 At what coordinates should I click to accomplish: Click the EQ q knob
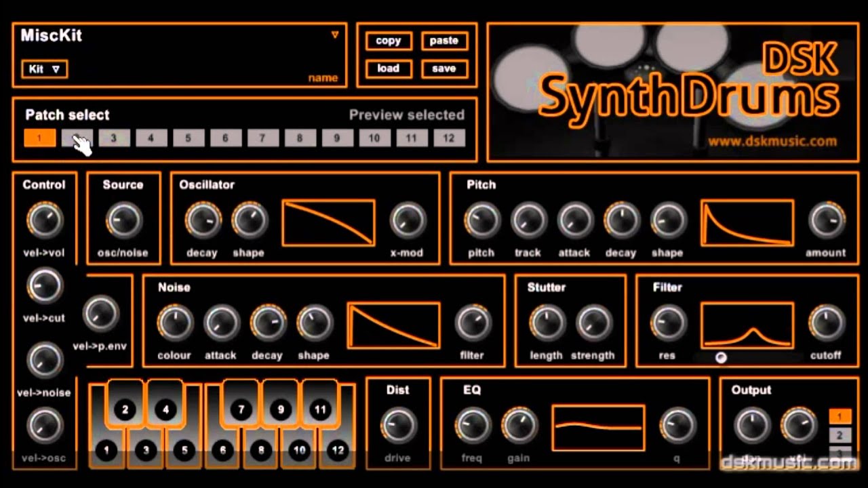click(677, 426)
